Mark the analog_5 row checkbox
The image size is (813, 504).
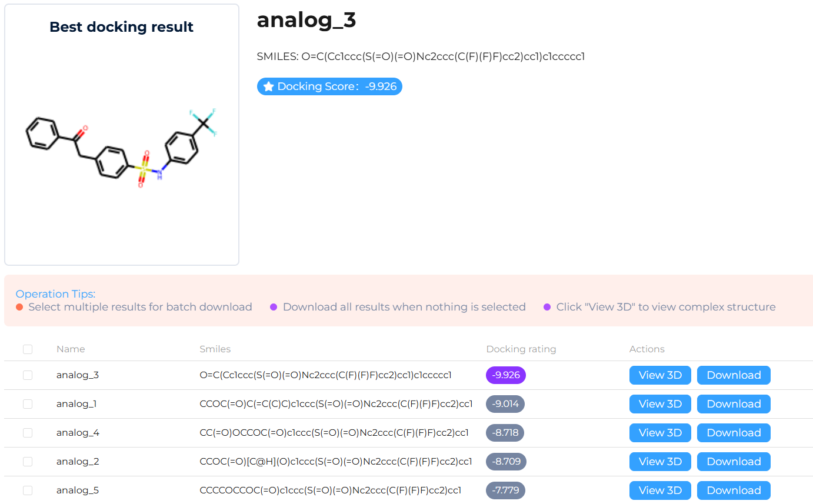[x=28, y=490]
